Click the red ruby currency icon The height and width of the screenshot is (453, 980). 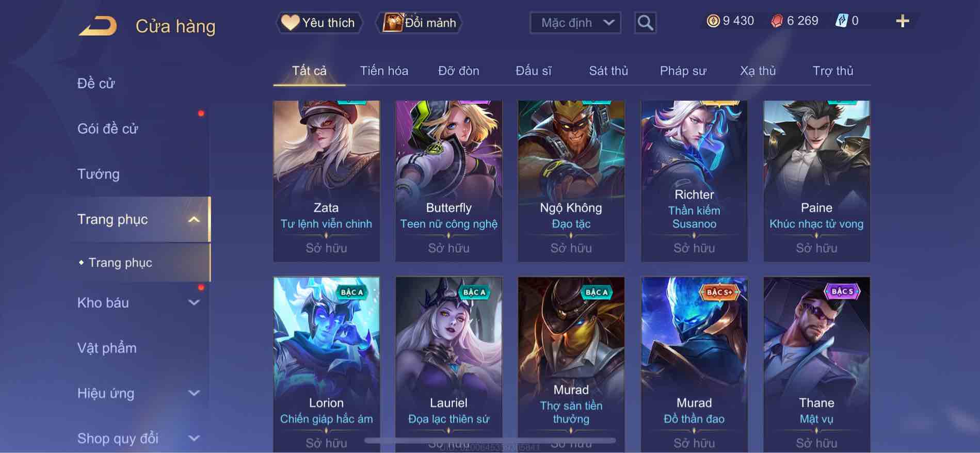click(777, 21)
